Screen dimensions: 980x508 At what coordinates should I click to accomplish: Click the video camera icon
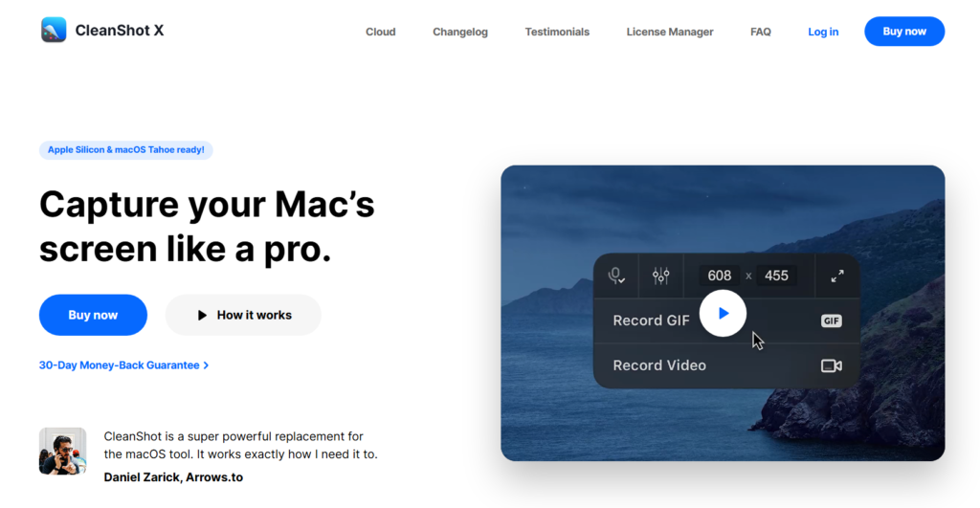[x=832, y=365]
